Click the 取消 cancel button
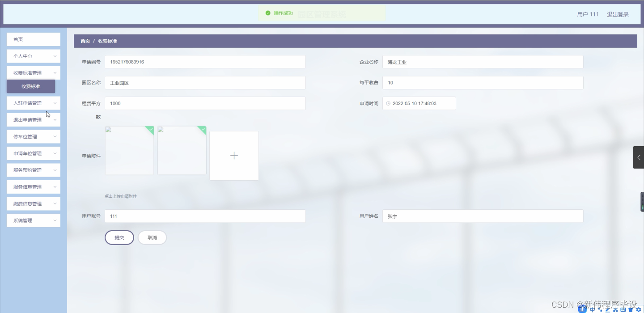 pyautogui.click(x=152, y=237)
